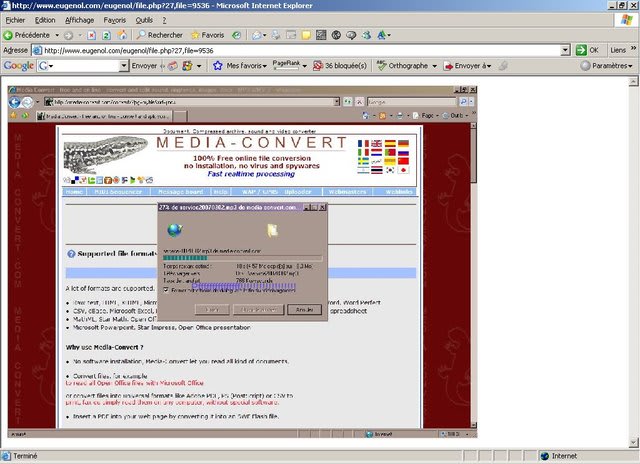This screenshot has width=640, height=464.
Task: Click the PageRank indicator in Google toolbar
Action: pyautogui.click(x=288, y=65)
